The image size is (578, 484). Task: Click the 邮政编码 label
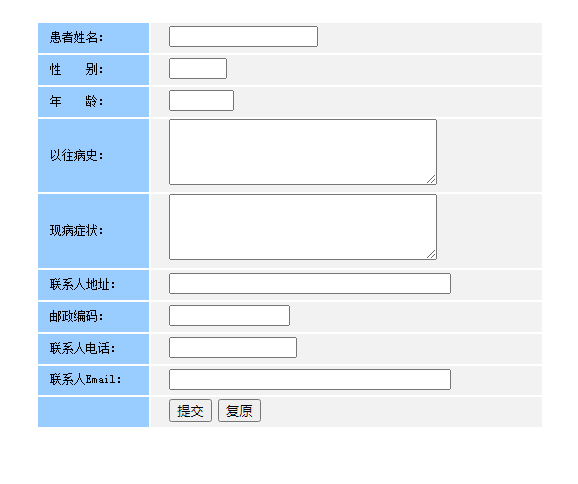click(x=76, y=316)
